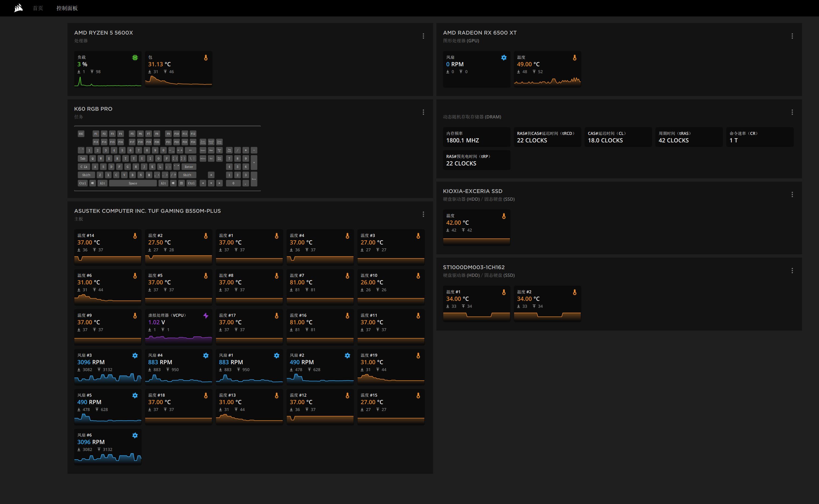
Task: Click thermometer icon on CPU 包 temperature
Action: point(206,58)
